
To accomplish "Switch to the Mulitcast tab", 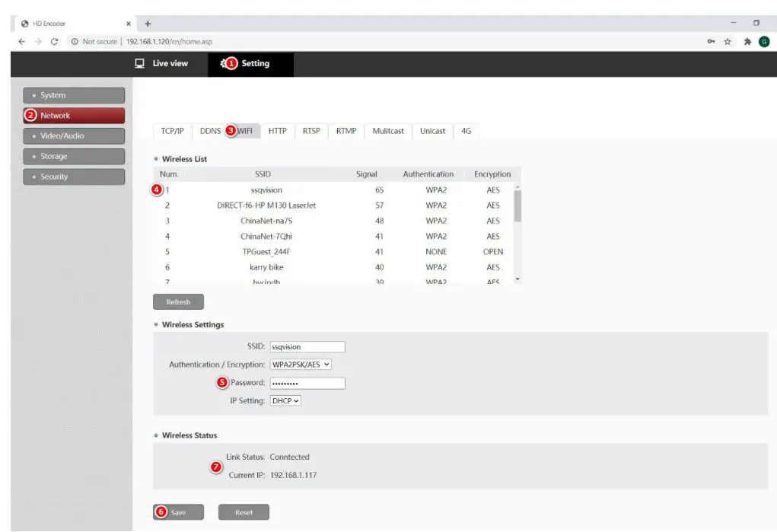I will tap(388, 131).
